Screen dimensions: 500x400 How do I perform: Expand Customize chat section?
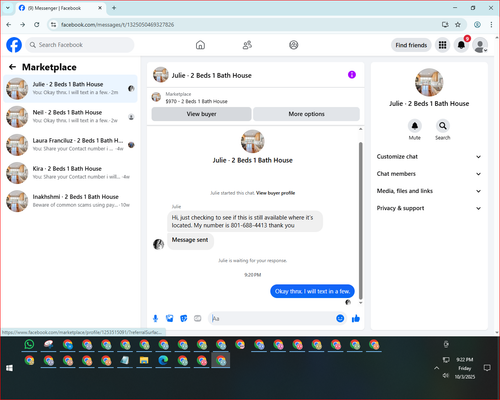[429, 157]
